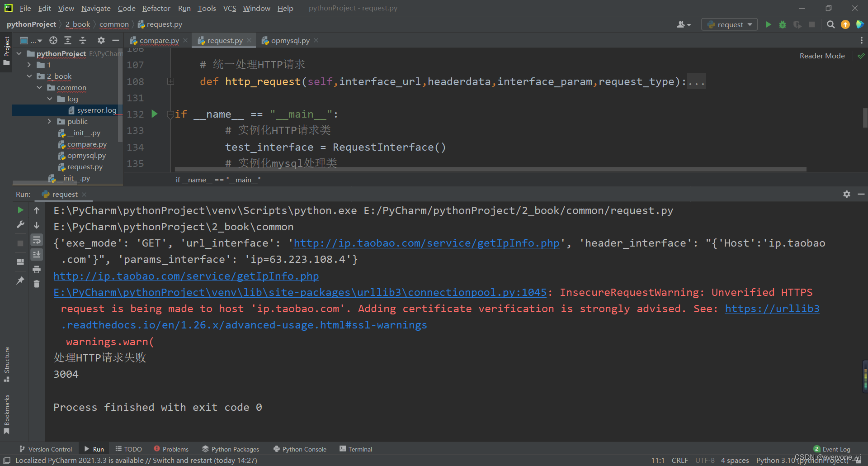The image size is (868, 466).
Task: Open the Refactor menu
Action: pos(156,8)
